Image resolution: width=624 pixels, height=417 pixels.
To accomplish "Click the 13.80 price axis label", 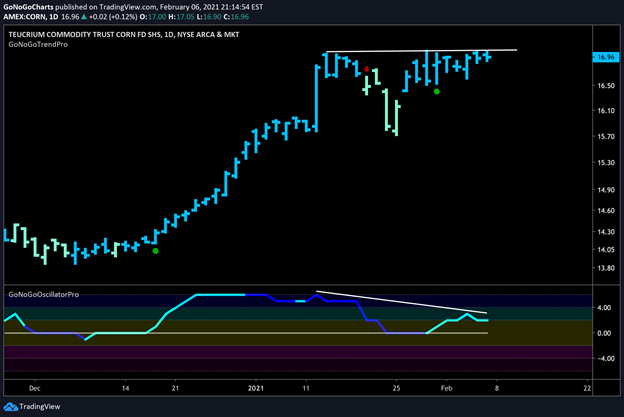I will [x=606, y=268].
